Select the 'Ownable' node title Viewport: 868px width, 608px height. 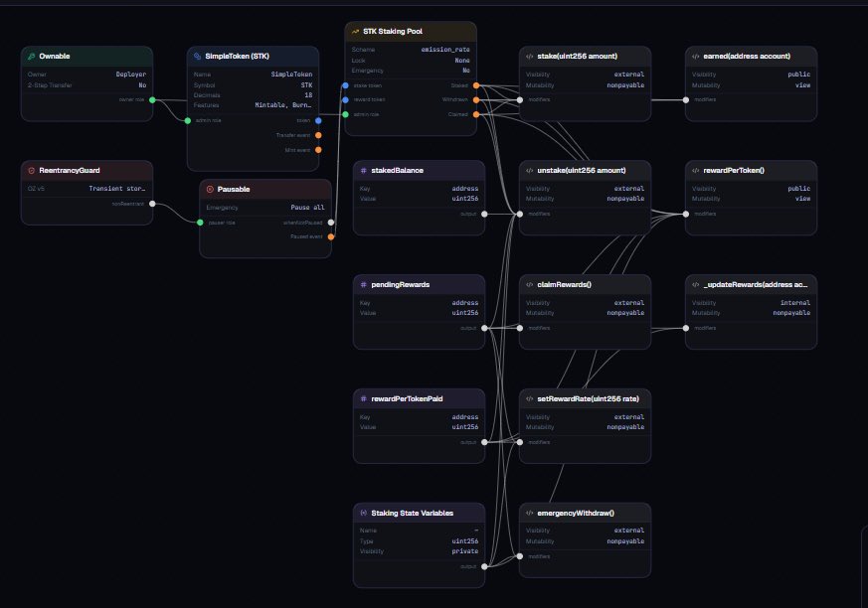tap(55, 56)
